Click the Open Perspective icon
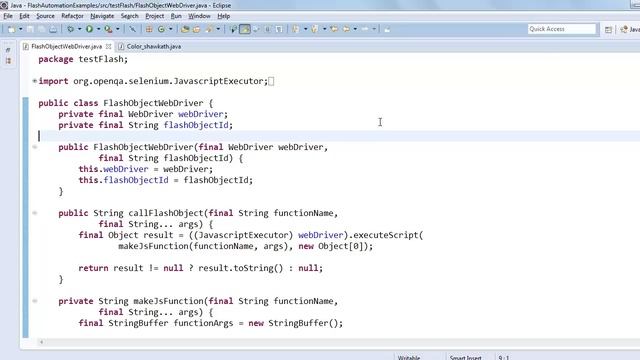The width and height of the screenshot is (640, 360). coord(608,29)
